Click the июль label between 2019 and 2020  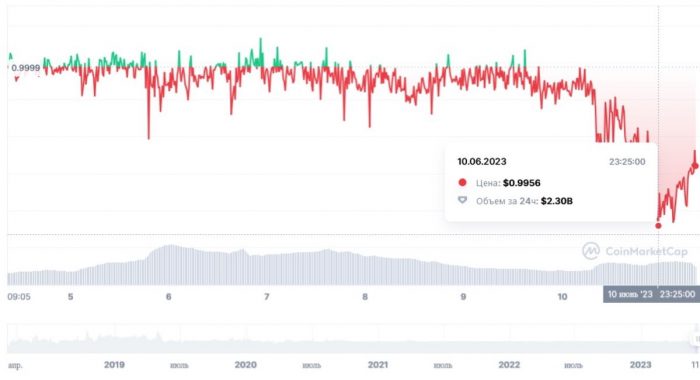[x=179, y=365]
